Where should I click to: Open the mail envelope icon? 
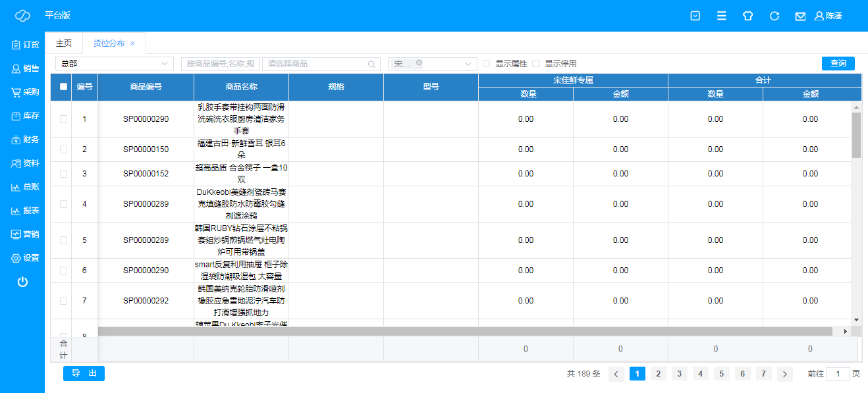pyautogui.click(x=800, y=16)
